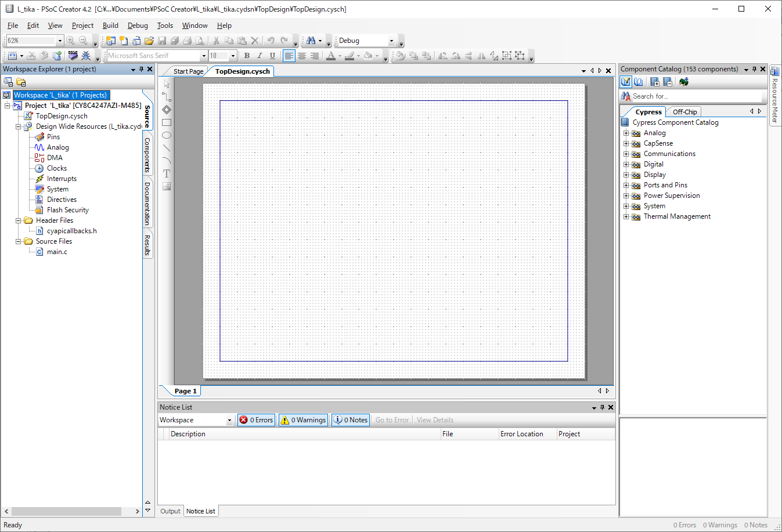Toggle italic formatting
Screen dimensions: 782x532
tap(260, 56)
